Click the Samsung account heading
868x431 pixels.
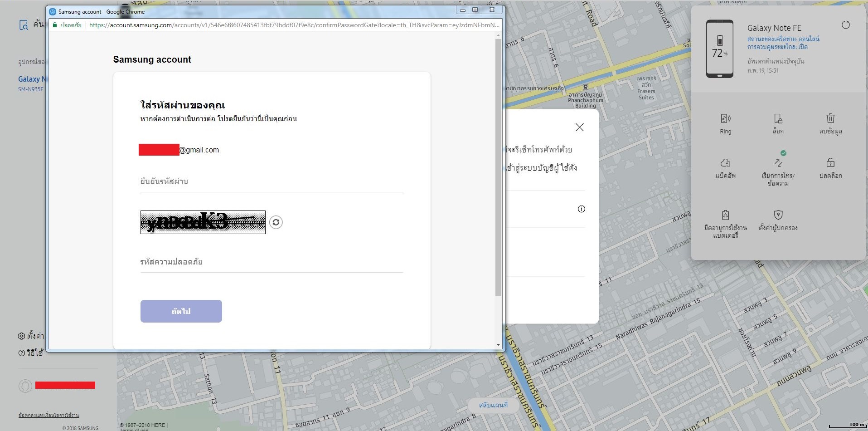pos(152,59)
